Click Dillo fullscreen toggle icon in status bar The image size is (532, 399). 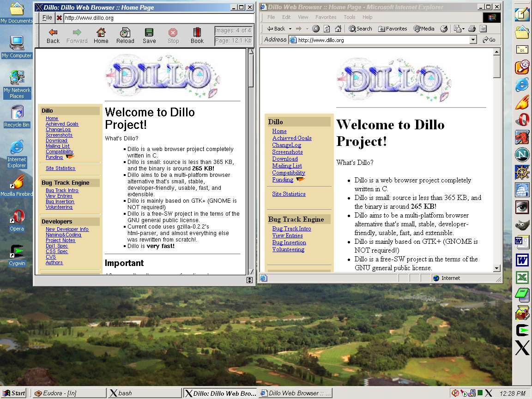pyautogui.click(x=250, y=280)
